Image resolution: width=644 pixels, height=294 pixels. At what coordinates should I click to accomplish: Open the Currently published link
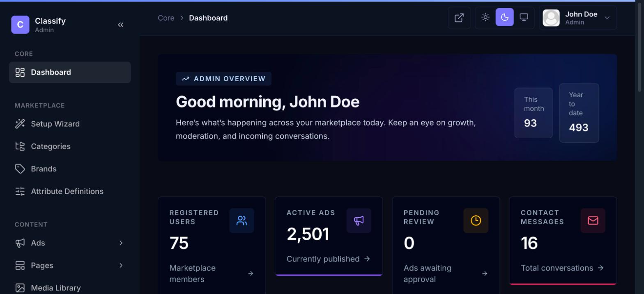[328, 259]
